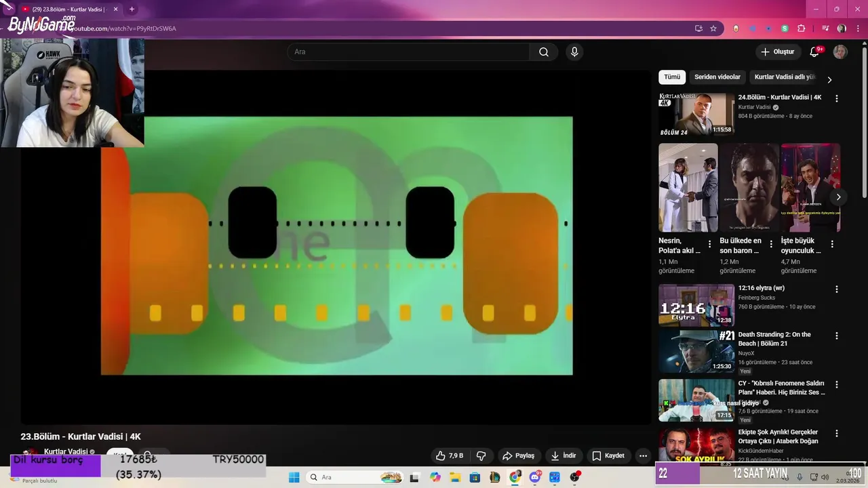The image size is (868, 488).
Task: Click Kurtlar Vadisi channel under video
Action: tap(66, 452)
